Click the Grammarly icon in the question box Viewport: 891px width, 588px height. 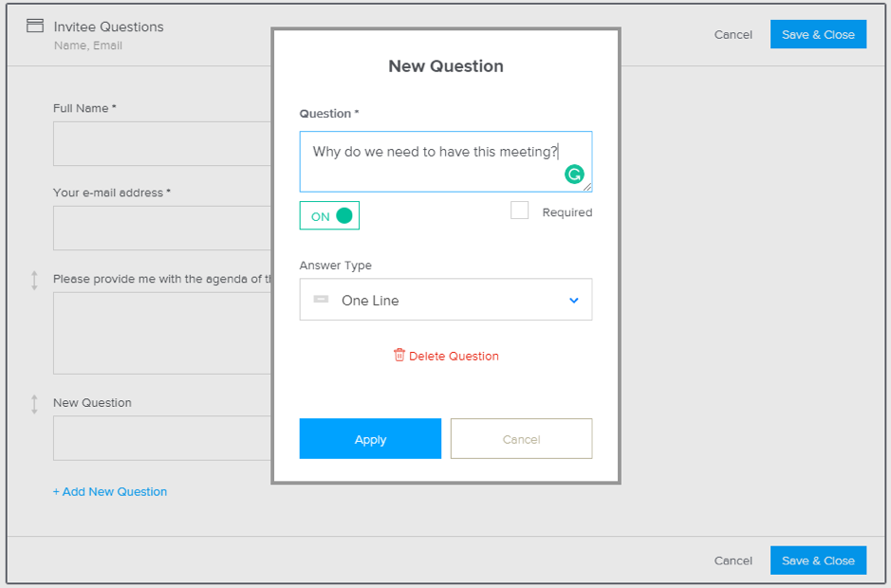(x=574, y=175)
